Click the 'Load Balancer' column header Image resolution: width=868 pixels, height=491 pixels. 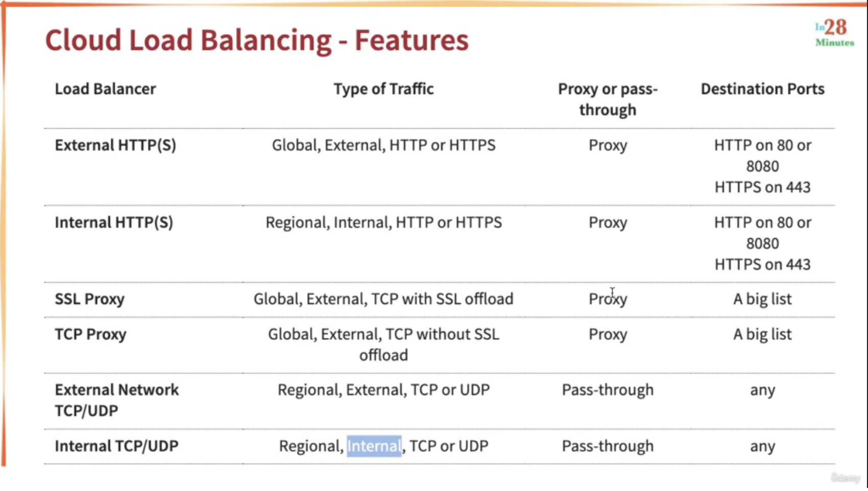point(105,89)
